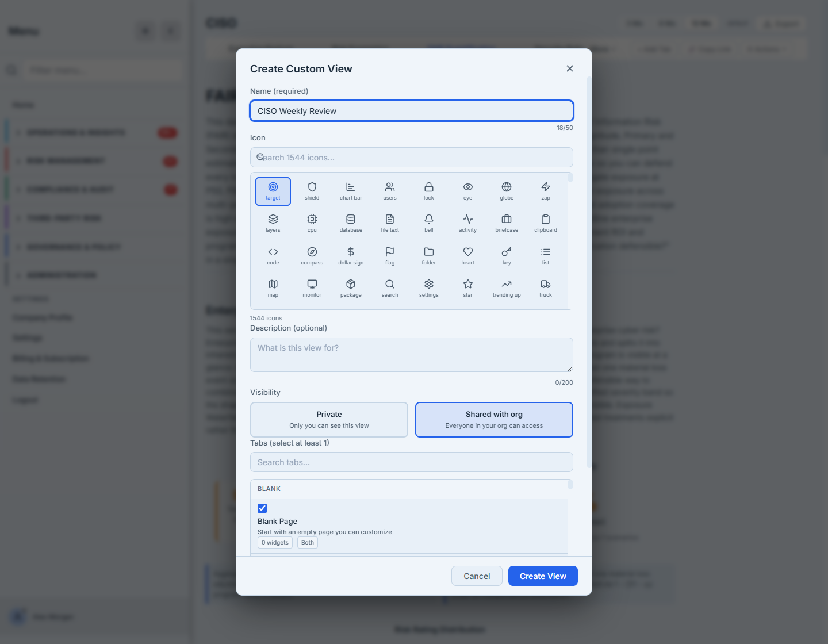Select the list icon
This screenshot has height=644, width=828.
tap(546, 256)
